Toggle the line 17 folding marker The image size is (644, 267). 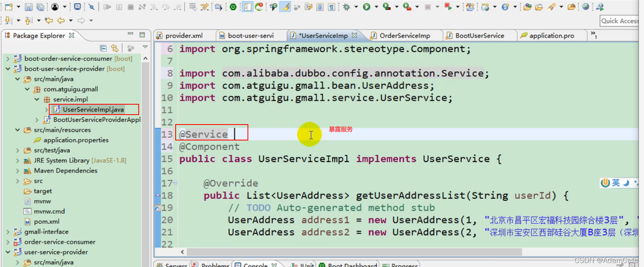coord(175,183)
